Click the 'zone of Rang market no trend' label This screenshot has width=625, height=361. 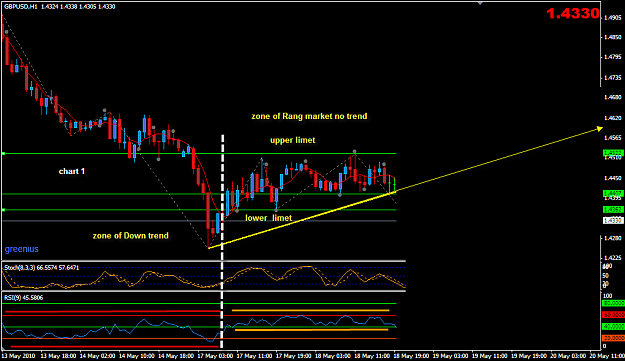tap(309, 116)
